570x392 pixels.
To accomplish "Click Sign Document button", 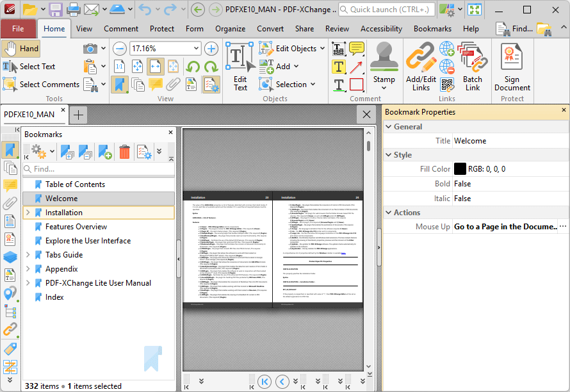I will pyautogui.click(x=512, y=67).
